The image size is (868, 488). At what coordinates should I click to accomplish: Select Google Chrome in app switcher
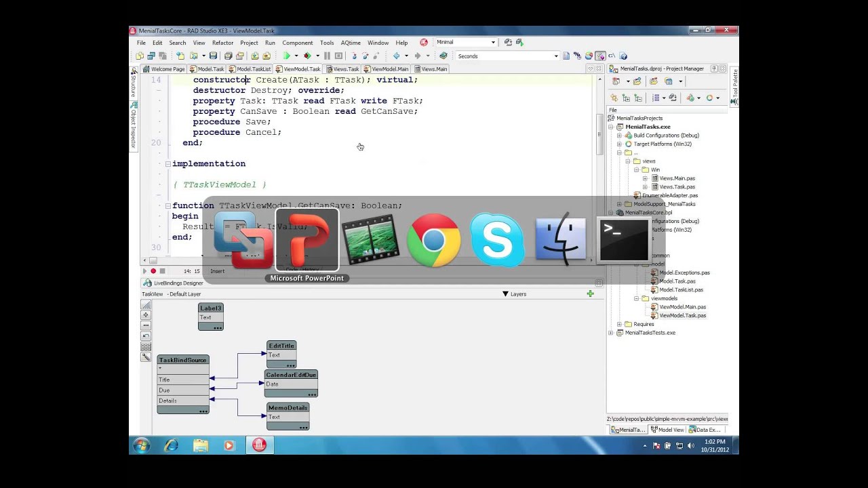[433, 239]
